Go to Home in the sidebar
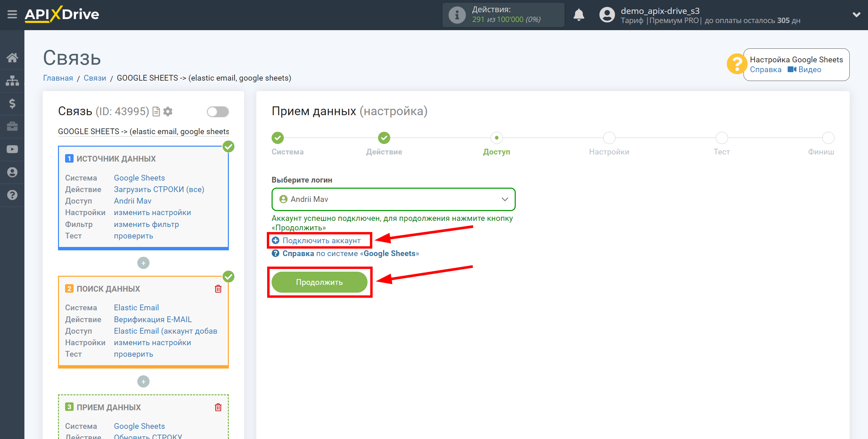The image size is (868, 439). 12,58
